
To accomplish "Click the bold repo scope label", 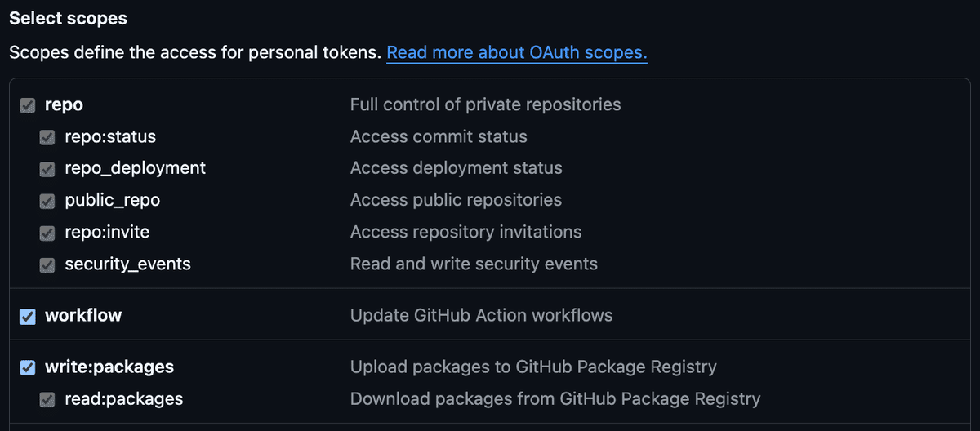I will click(x=64, y=104).
